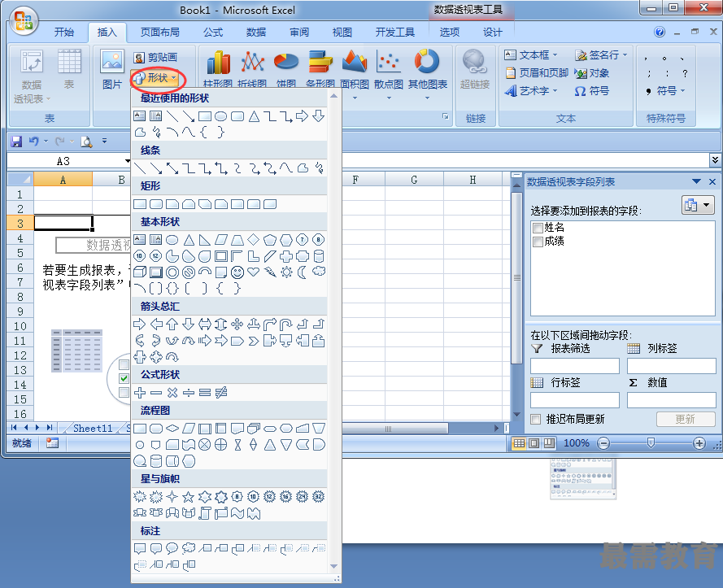Undo the last action
723x588 pixels.
[x=33, y=142]
